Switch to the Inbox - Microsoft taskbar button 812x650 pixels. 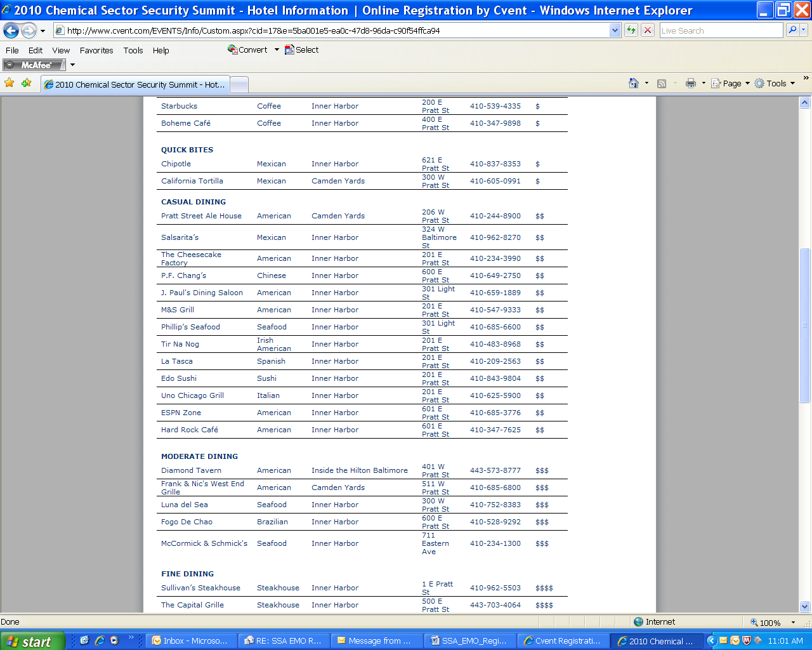click(x=191, y=641)
